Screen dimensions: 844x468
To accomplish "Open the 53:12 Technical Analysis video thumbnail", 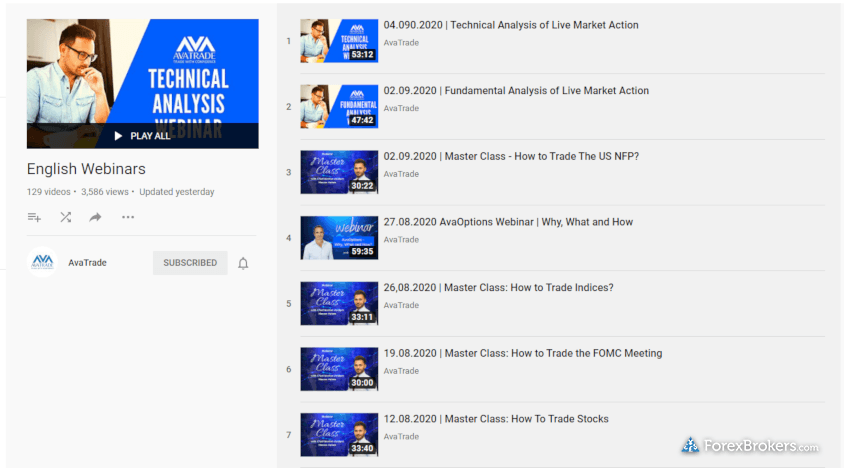I will click(x=339, y=41).
